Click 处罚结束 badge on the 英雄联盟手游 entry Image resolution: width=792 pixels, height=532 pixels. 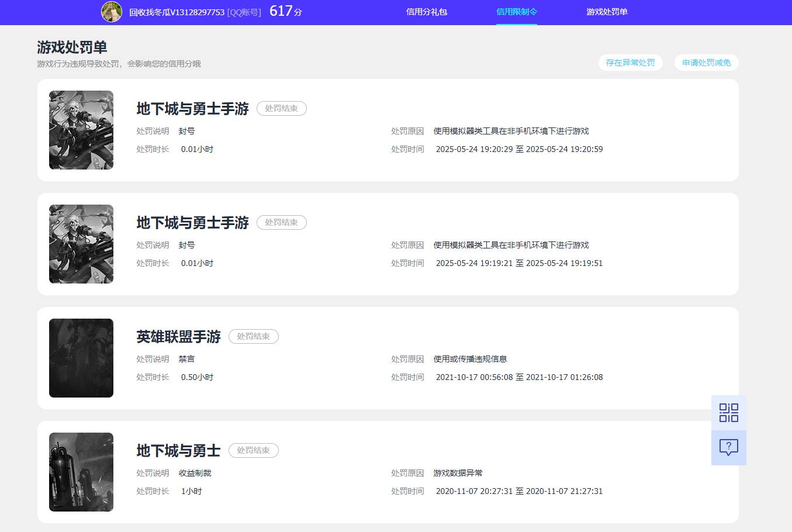click(253, 336)
